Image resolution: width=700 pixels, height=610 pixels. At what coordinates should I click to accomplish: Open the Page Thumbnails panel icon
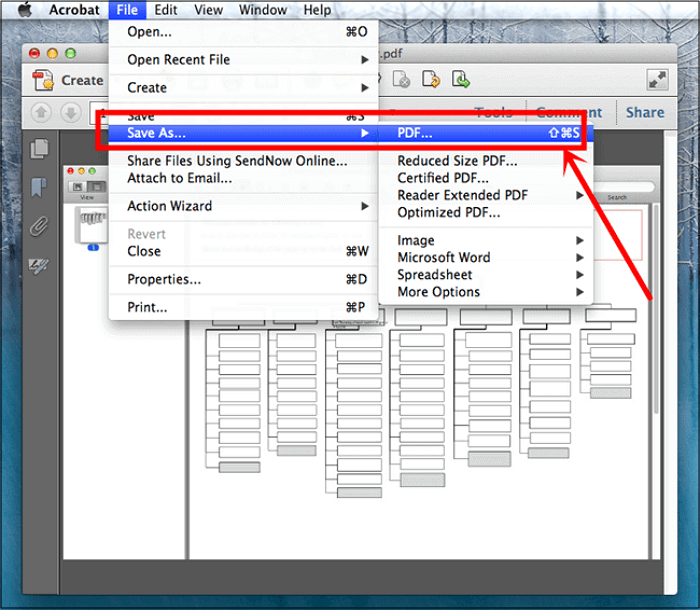coord(40,149)
